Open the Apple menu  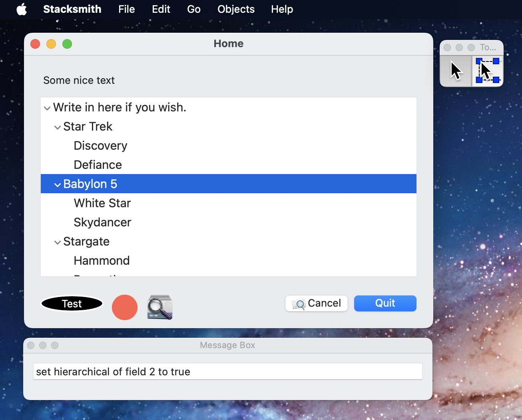pyautogui.click(x=22, y=9)
